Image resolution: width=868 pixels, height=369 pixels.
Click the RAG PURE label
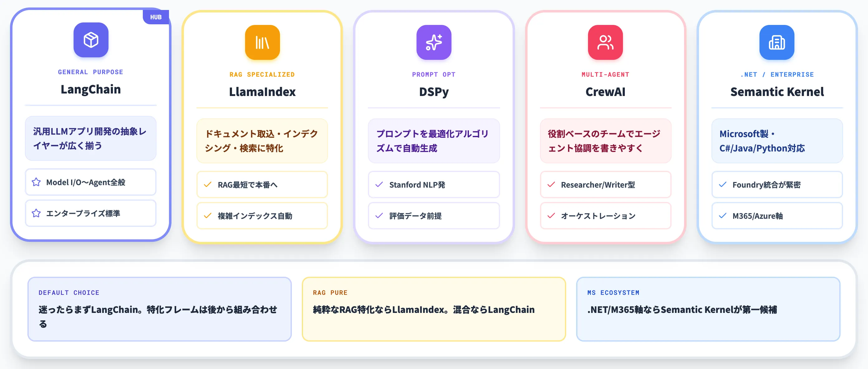pyautogui.click(x=330, y=293)
